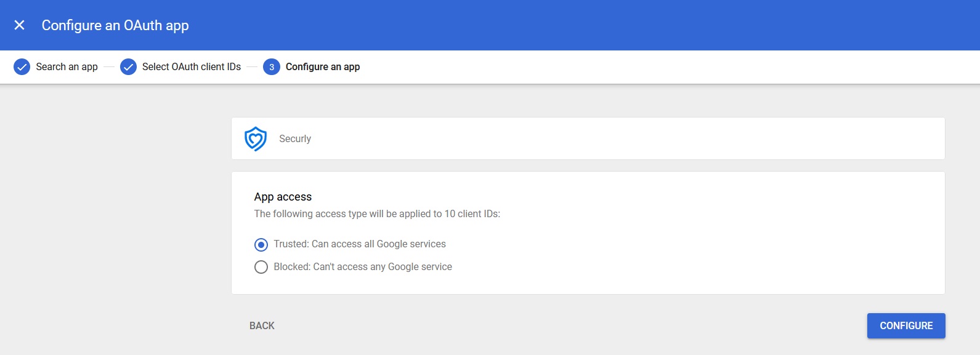Screen dimensions: 980x355
Task: Click the Securly app card
Action: pos(588,138)
